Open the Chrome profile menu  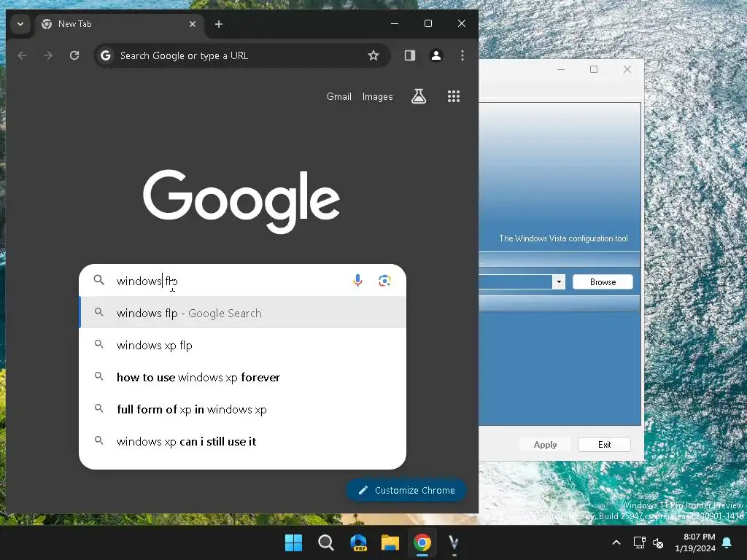click(436, 55)
